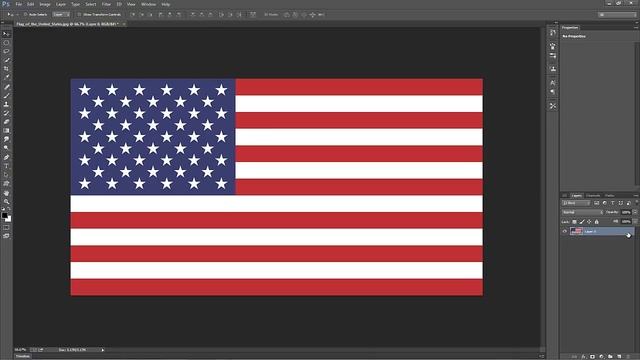Switch to the Paths tab

tap(610, 196)
